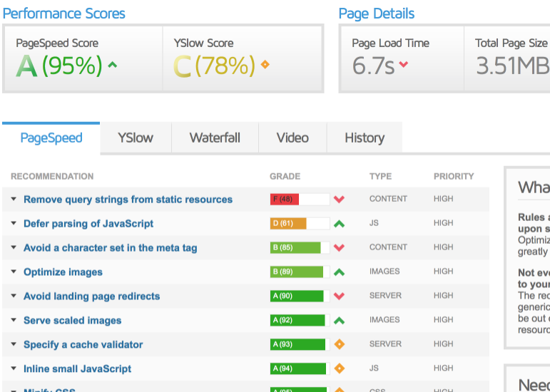Image resolution: width=550 pixels, height=392 pixels.
Task: Click HIGH priority in Serve scaled images row
Action: [x=444, y=319]
